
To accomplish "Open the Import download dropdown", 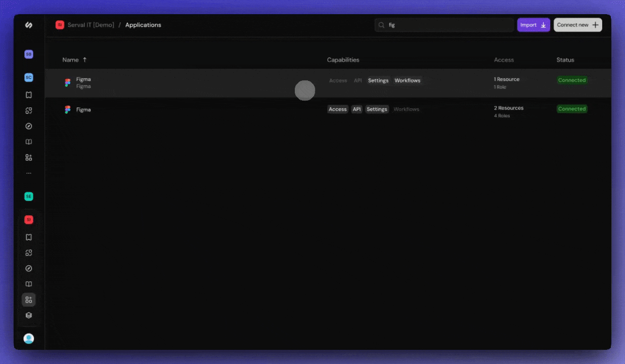I will (x=533, y=24).
